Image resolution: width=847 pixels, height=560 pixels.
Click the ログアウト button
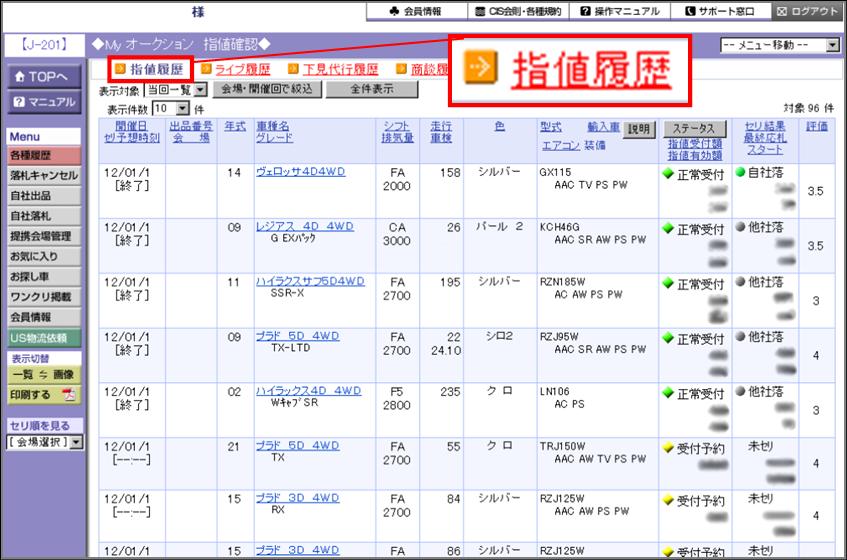(x=807, y=11)
